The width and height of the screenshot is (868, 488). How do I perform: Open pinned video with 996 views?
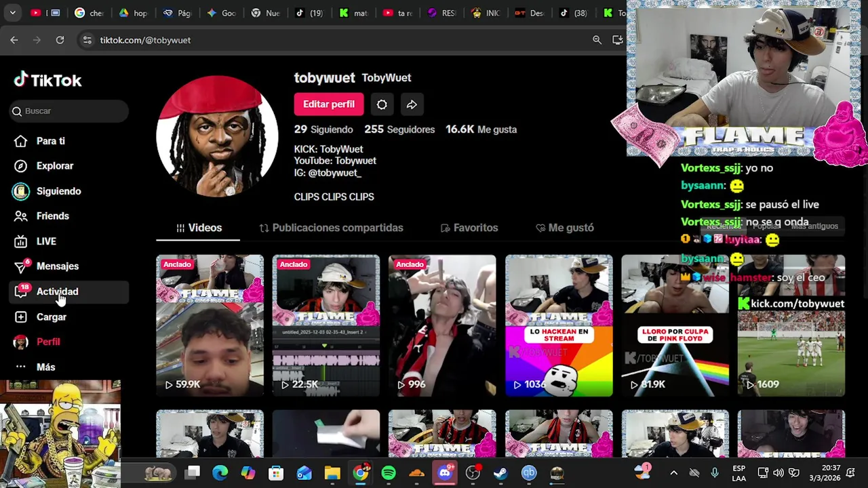pyautogui.click(x=442, y=325)
